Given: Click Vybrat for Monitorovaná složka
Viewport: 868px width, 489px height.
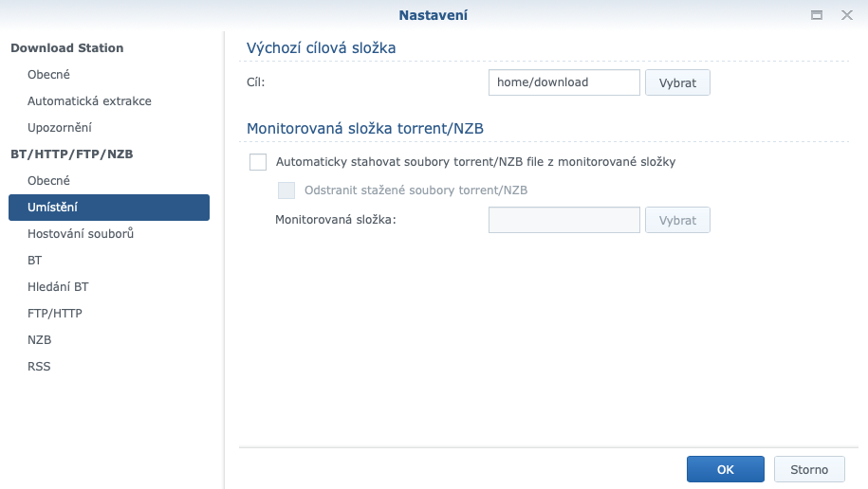Looking at the screenshot, I should pyautogui.click(x=677, y=221).
